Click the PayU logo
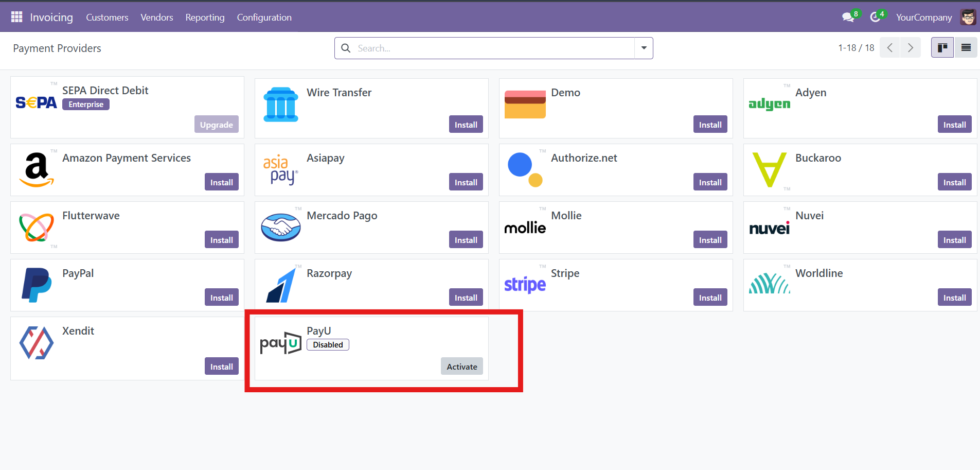 281,343
